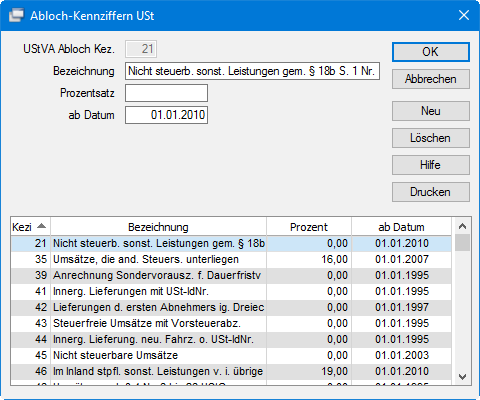Select row 44 Innerg. Lieferung. neu. Fahrz.
This screenshot has height=400, width=480.
point(231,339)
